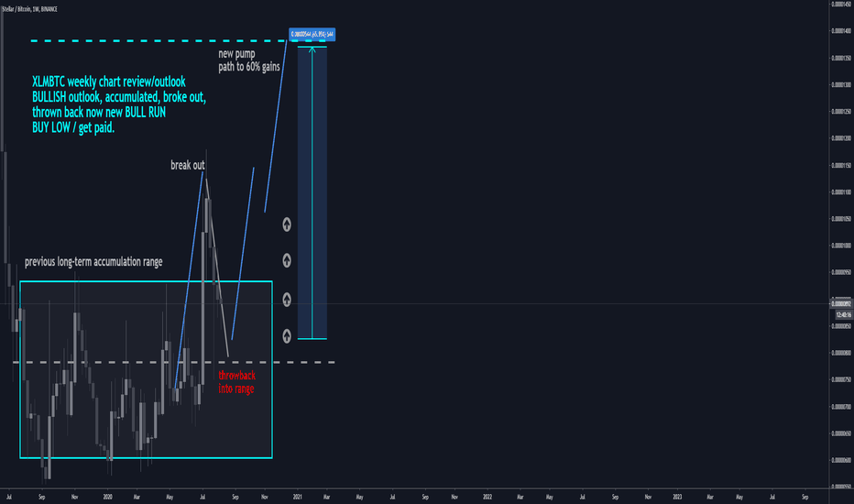Click the 'path to 60% gains' annotation
Screen dimensions: 854x504
tap(249, 67)
